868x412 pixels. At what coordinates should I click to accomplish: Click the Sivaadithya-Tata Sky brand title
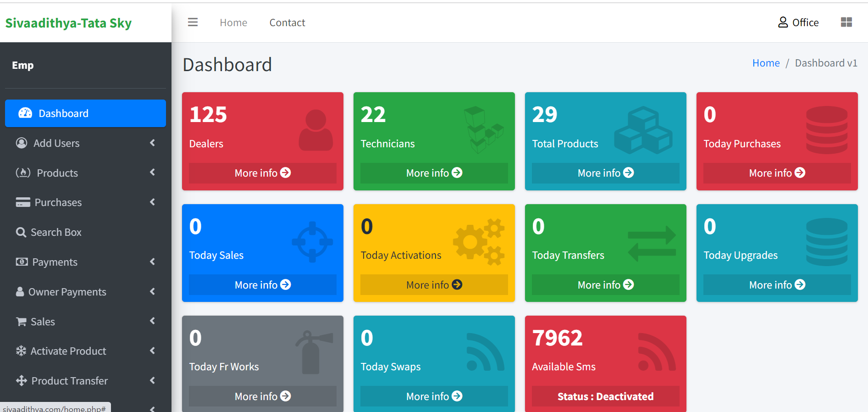point(68,23)
